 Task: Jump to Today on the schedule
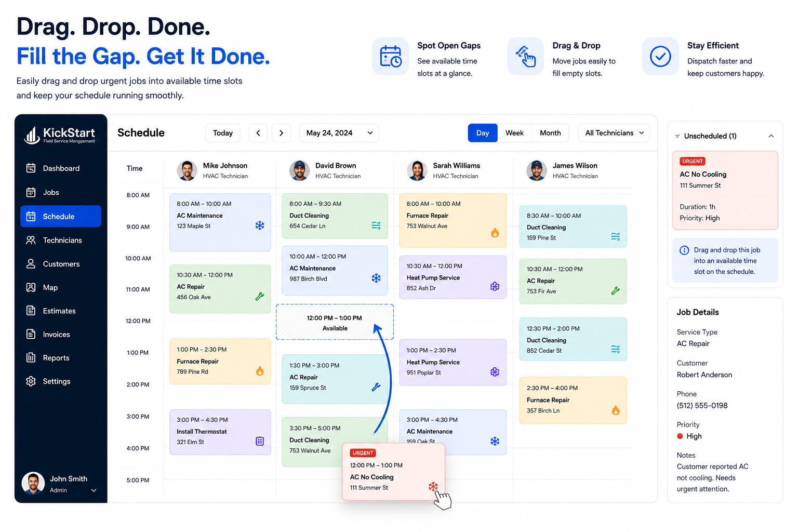[x=223, y=133]
